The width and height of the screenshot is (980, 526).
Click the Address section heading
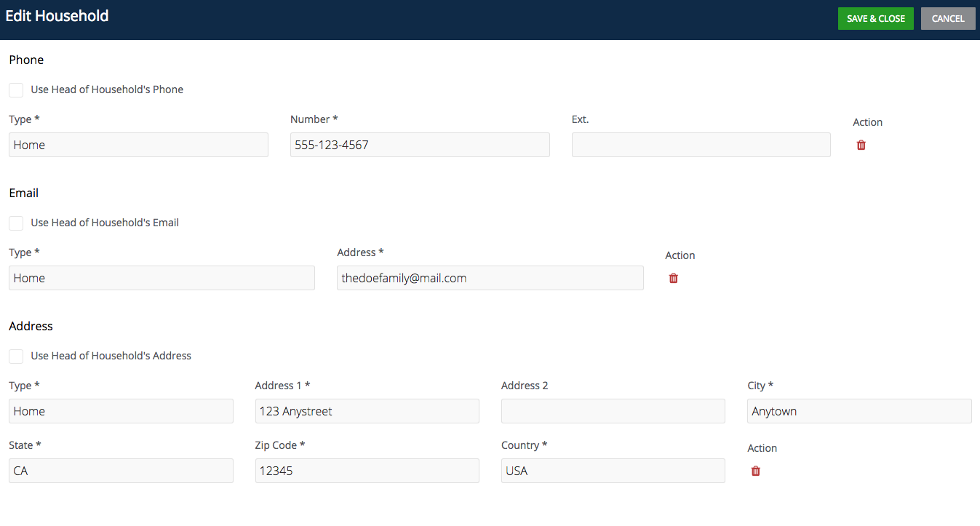coord(31,326)
